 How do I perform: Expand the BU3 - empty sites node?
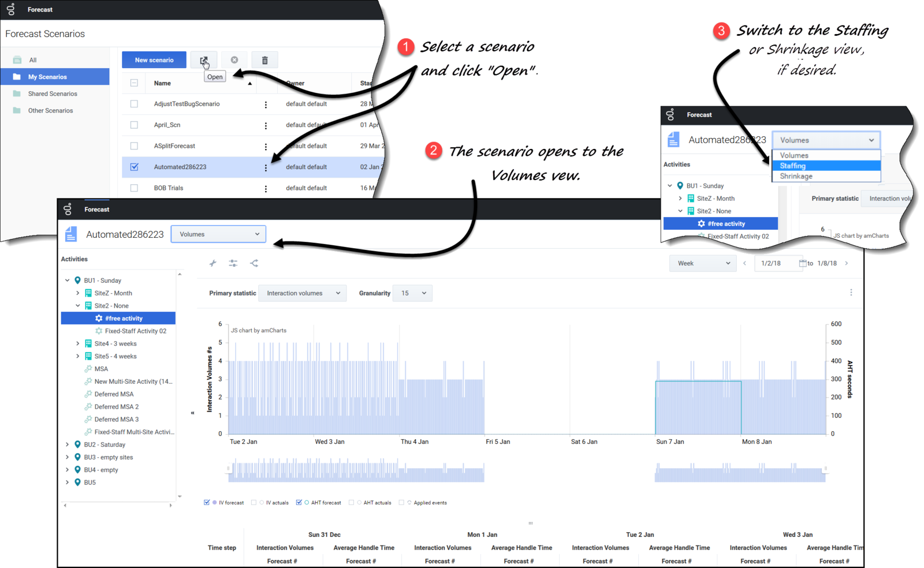pyautogui.click(x=68, y=457)
